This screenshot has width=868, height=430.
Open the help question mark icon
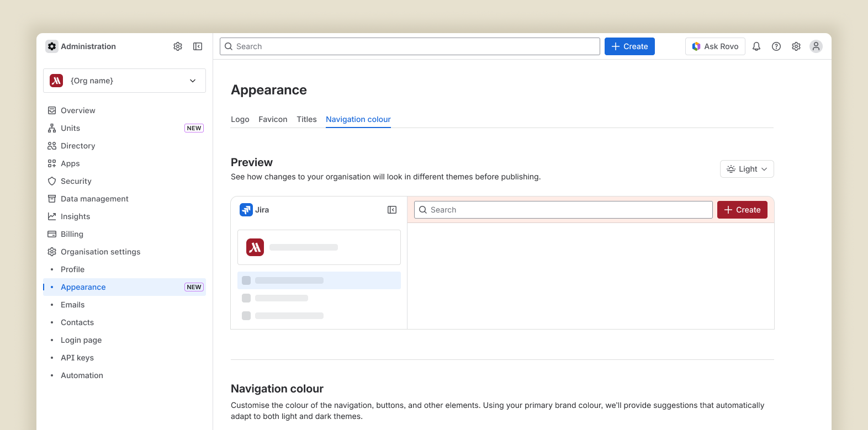pyautogui.click(x=776, y=46)
